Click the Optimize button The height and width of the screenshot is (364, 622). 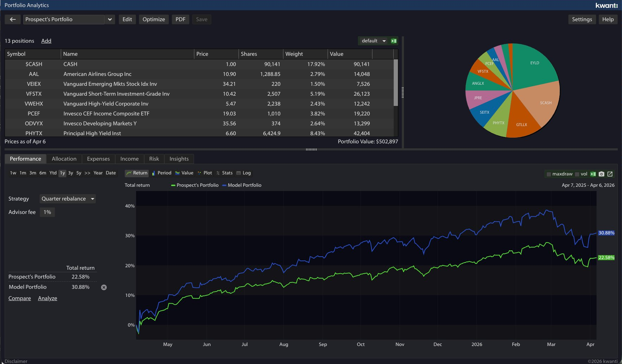pyautogui.click(x=154, y=19)
